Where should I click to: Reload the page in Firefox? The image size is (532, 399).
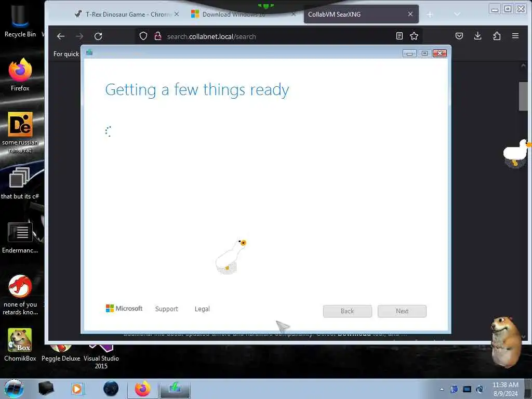pos(98,36)
